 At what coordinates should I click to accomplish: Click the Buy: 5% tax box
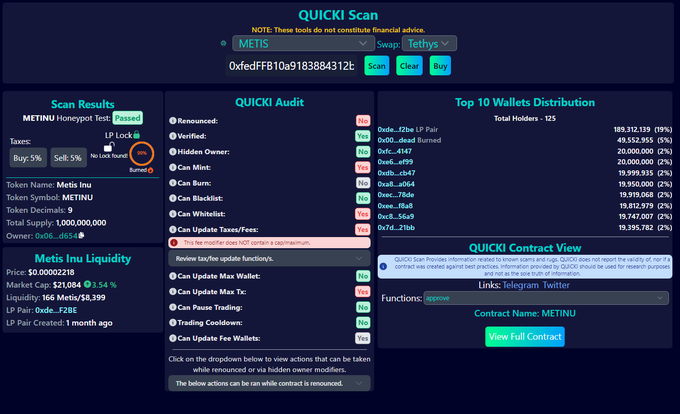pyautogui.click(x=28, y=158)
